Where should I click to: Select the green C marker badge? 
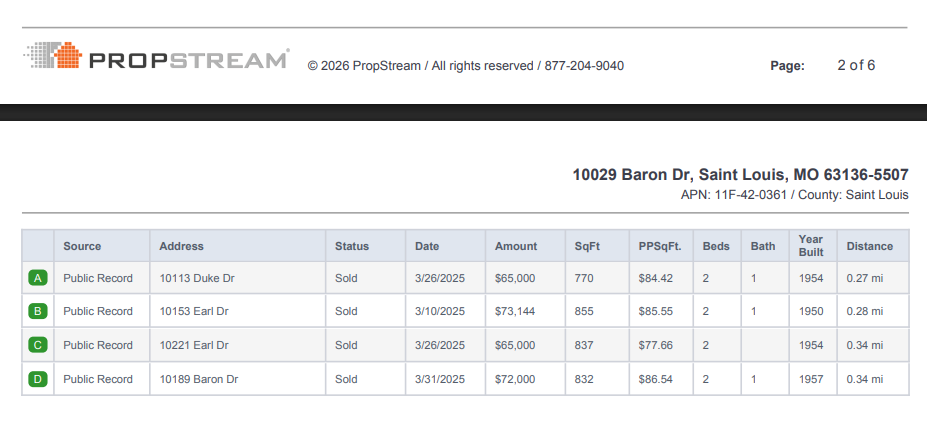(38, 345)
